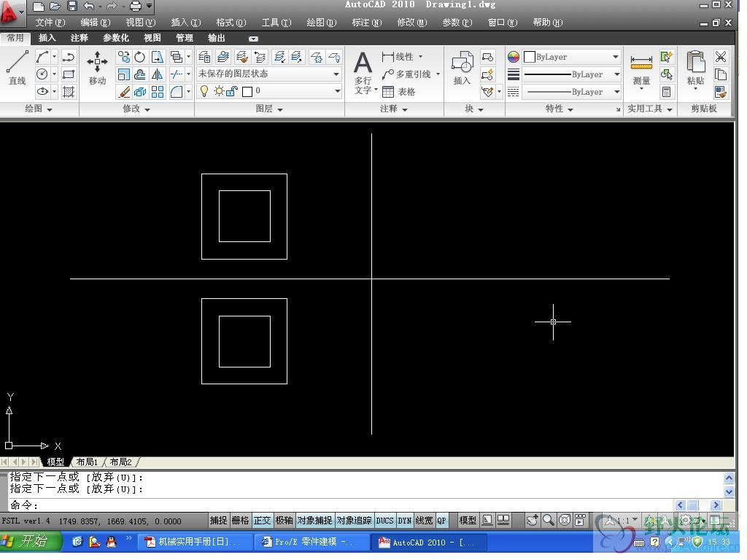
Task: Toggle 对象捕捉 object snap
Action: tap(314, 521)
